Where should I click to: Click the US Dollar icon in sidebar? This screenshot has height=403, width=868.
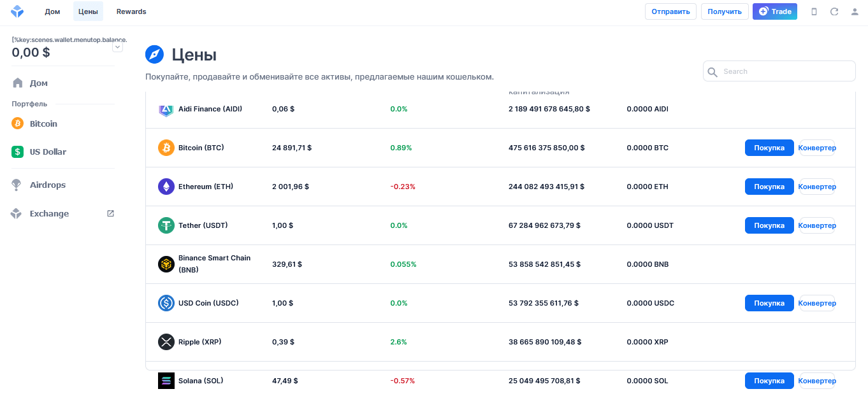tap(18, 152)
